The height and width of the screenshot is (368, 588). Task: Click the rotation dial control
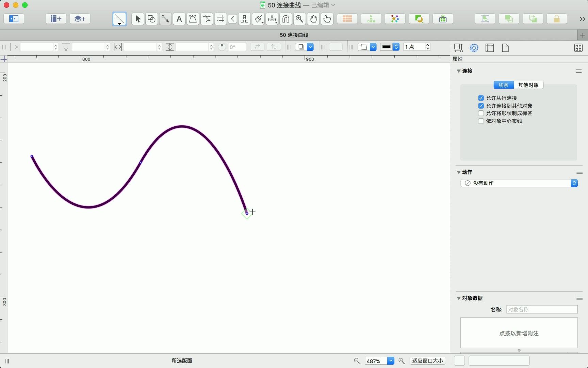coord(222,47)
